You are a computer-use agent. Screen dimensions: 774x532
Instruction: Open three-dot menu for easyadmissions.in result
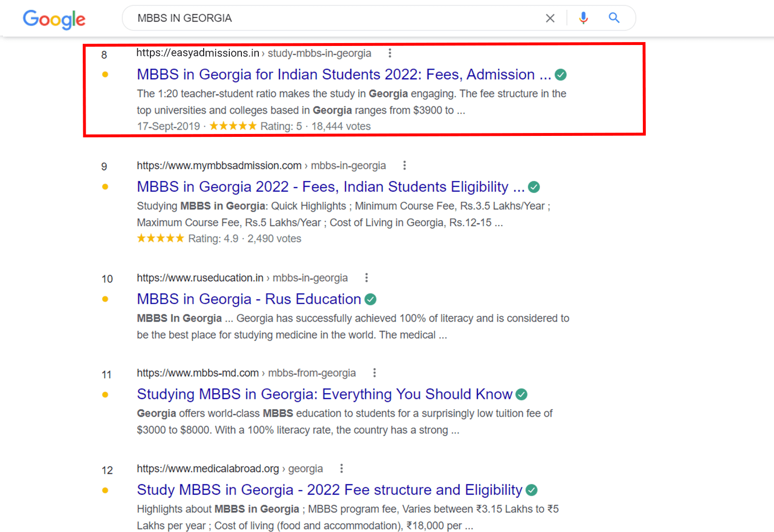pos(390,53)
